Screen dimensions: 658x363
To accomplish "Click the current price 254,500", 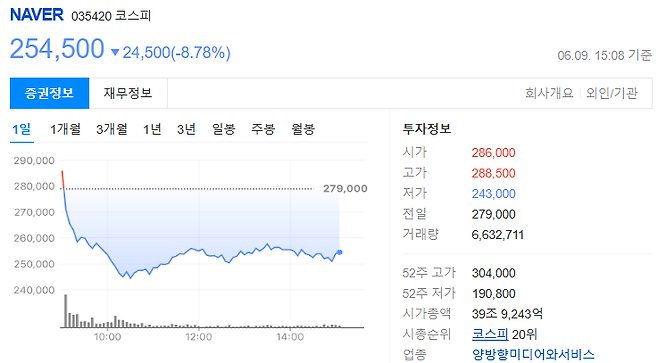I will (57, 49).
